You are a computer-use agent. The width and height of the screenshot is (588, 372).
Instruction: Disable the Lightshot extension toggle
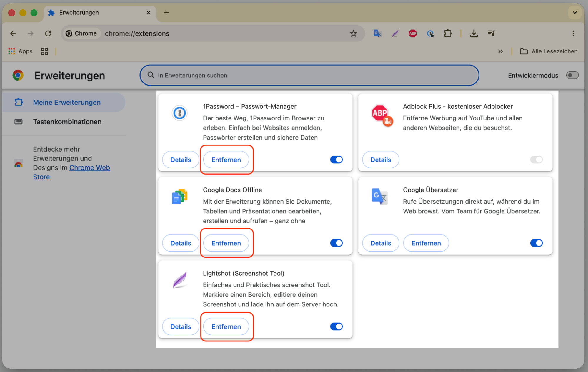(x=336, y=326)
